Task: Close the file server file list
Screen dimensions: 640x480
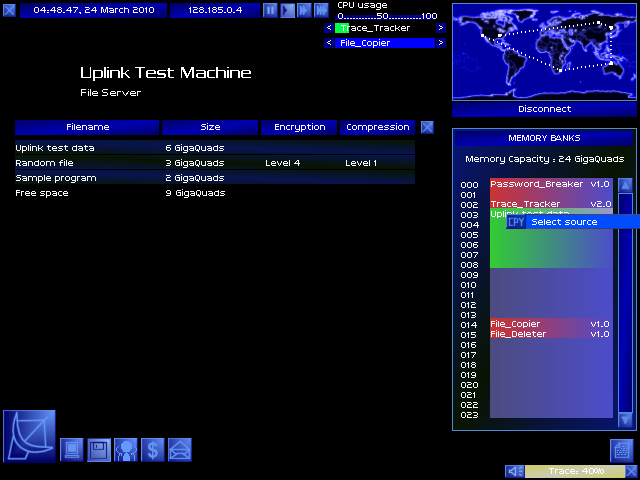Action: click(427, 127)
